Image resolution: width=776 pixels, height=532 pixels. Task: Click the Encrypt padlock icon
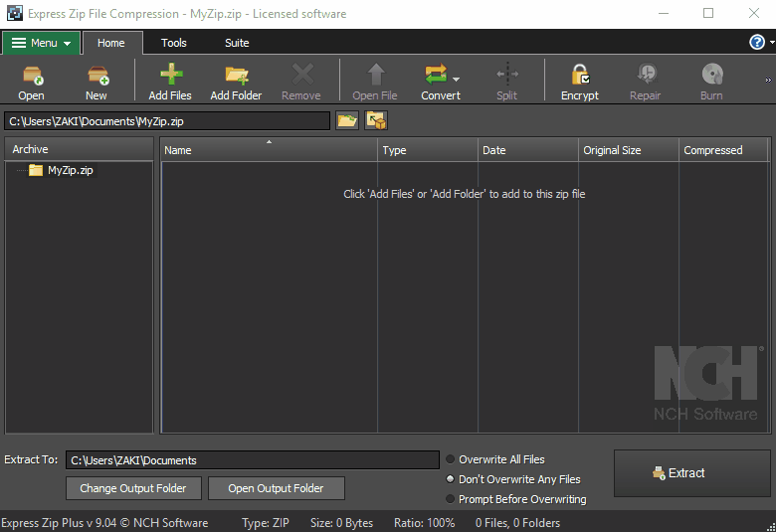580,75
